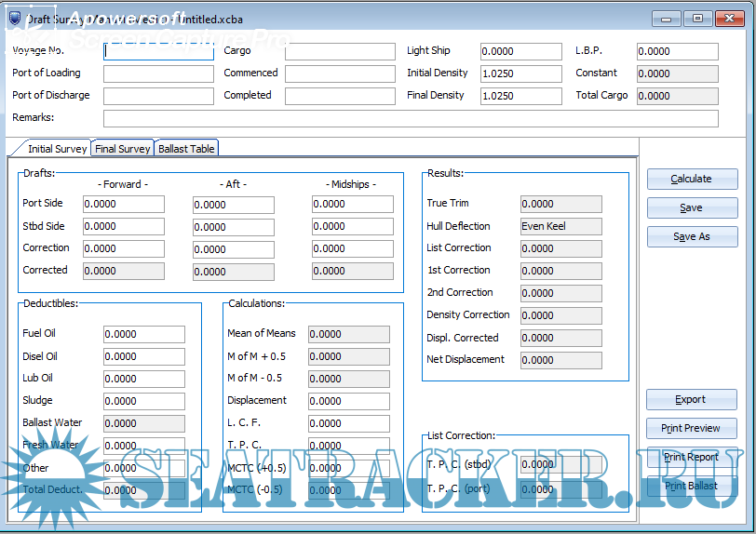Focus the Voyage No. input field
The height and width of the screenshot is (534, 756).
pyautogui.click(x=158, y=52)
